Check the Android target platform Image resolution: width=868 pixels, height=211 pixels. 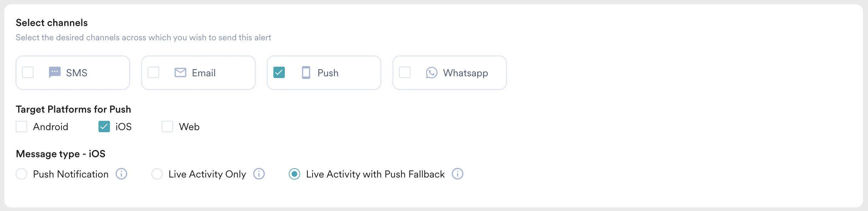pyautogui.click(x=21, y=127)
